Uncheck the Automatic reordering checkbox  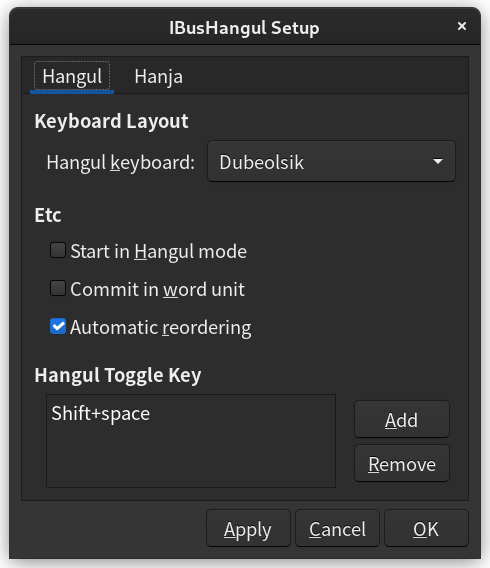click(x=58, y=326)
